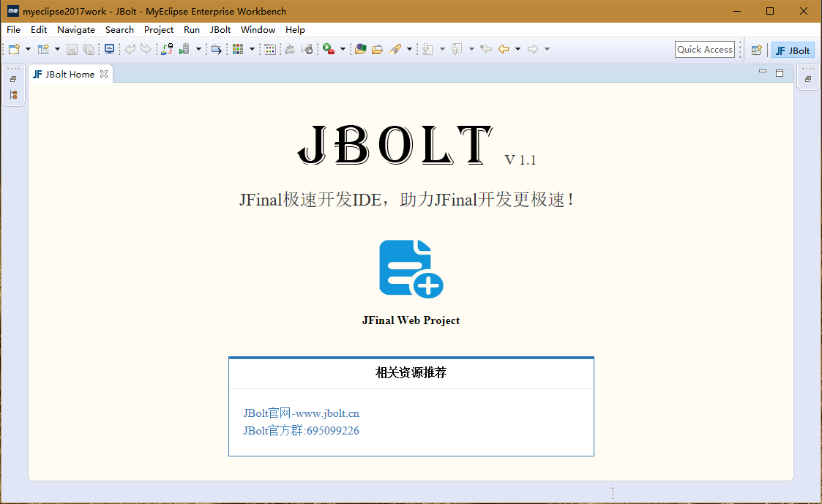Open the Run menu
Screen dimensions: 822x504
[x=192, y=30]
